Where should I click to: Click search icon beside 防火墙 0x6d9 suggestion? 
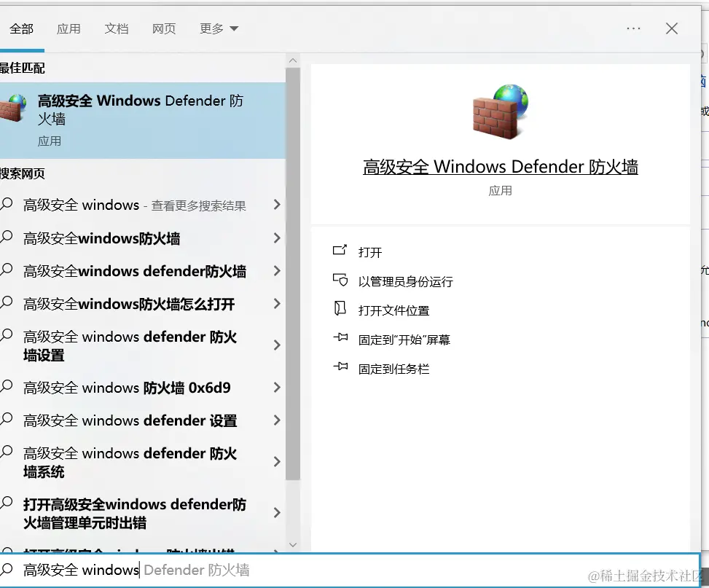(7, 386)
